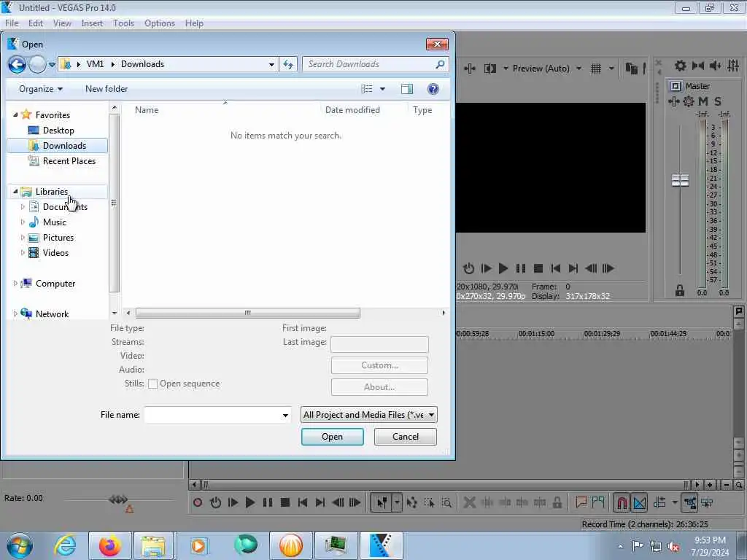This screenshot has height=560, width=747.
Task: Check the Open sequence checkbox
Action: [x=153, y=384]
